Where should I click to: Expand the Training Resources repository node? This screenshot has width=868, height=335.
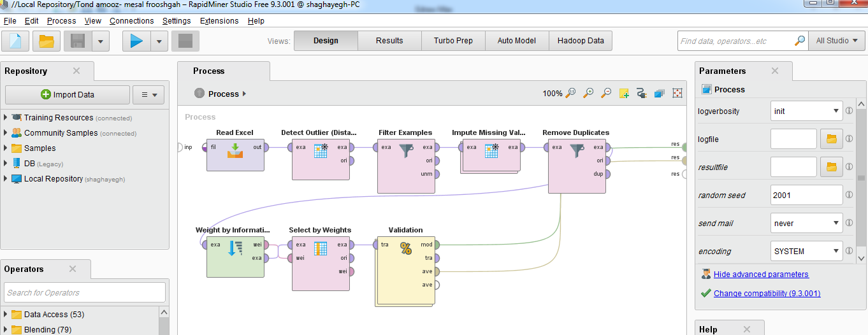point(6,118)
